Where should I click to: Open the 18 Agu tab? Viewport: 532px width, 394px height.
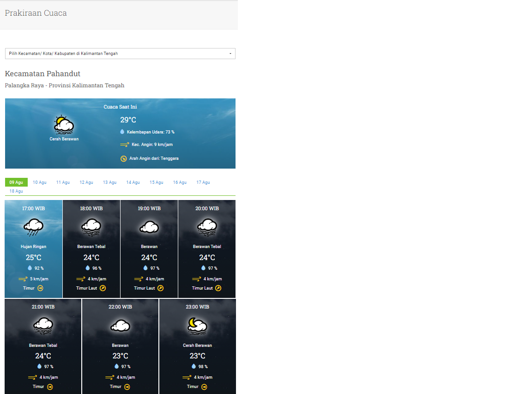tap(16, 191)
